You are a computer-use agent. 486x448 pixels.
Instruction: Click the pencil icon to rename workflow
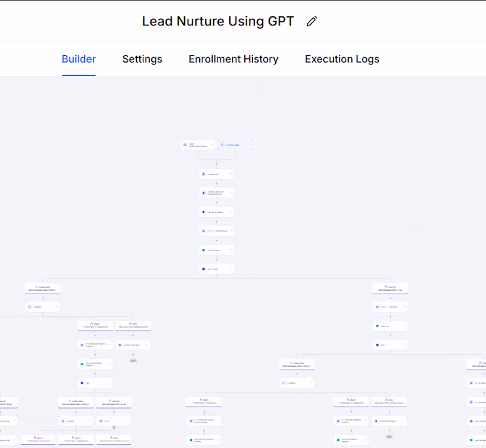coord(312,21)
